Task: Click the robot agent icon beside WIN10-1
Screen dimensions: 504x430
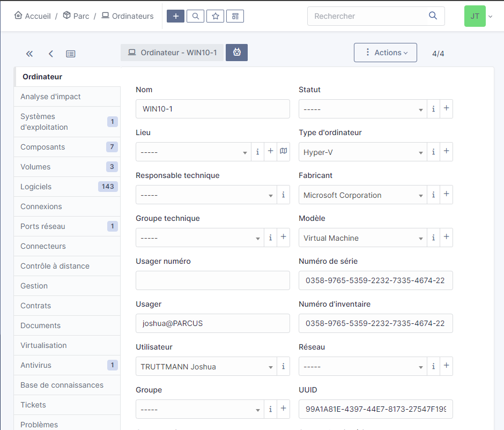Action: tap(236, 53)
